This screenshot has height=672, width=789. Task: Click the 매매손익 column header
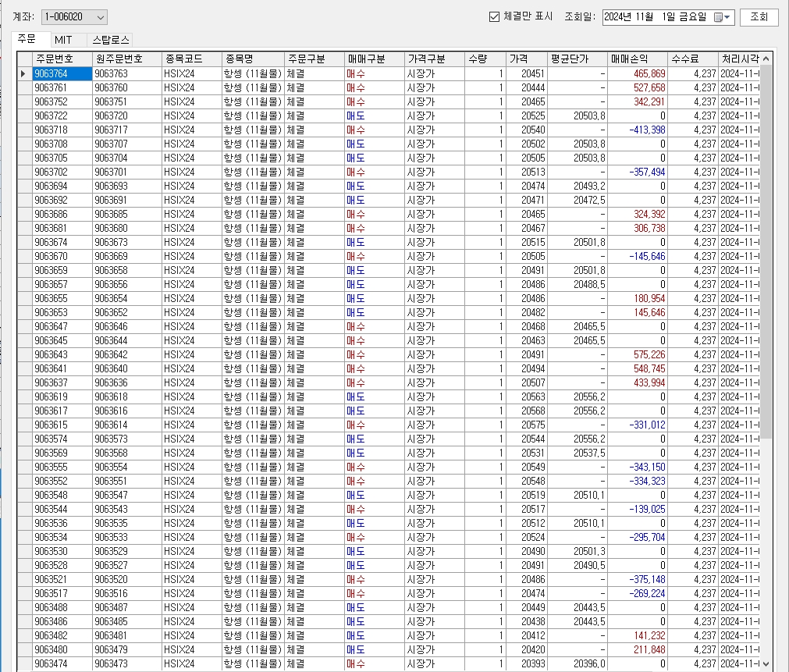[638, 59]
